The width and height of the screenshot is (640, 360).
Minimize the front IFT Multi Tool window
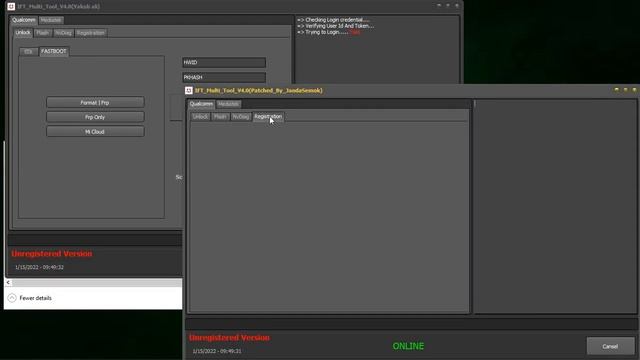tap(616, 89)
